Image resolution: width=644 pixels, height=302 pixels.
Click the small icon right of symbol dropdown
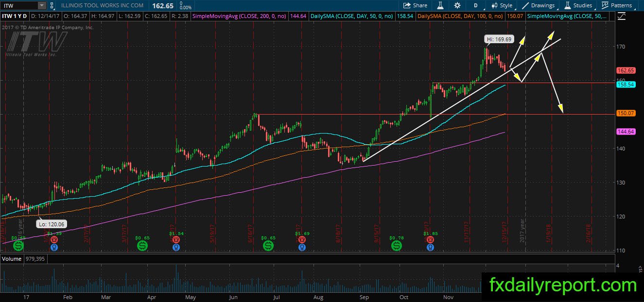coord(52,5)
